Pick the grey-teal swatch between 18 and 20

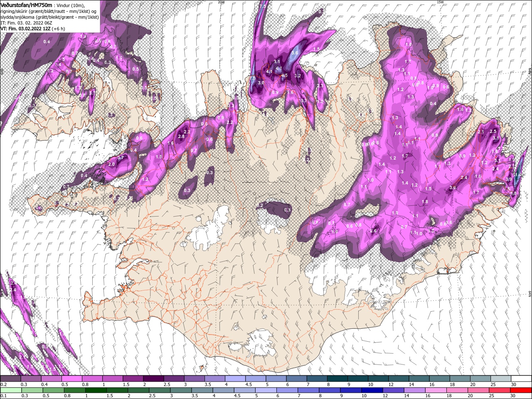[461, 379]
